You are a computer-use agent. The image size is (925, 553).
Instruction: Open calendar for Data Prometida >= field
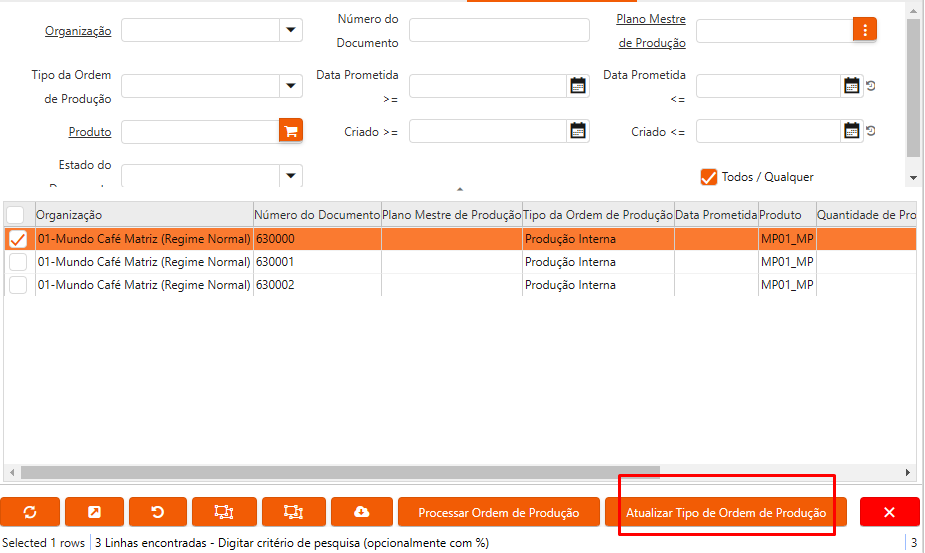coord(578,86)
